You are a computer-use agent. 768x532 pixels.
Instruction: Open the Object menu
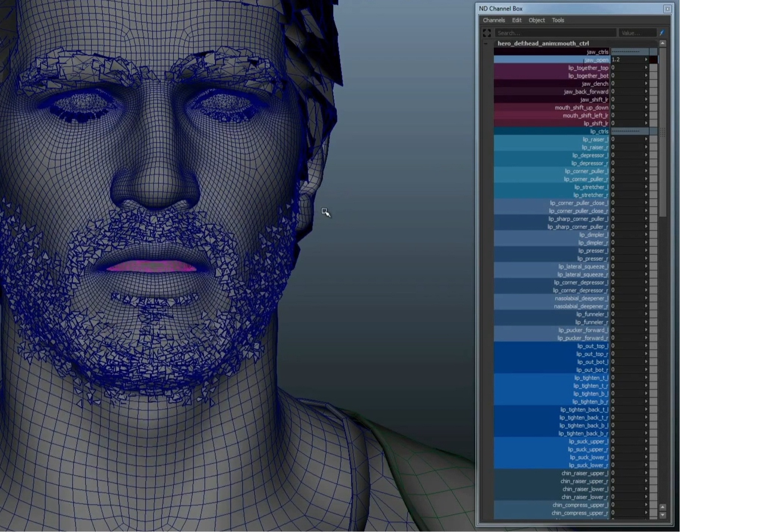(536, 20)
